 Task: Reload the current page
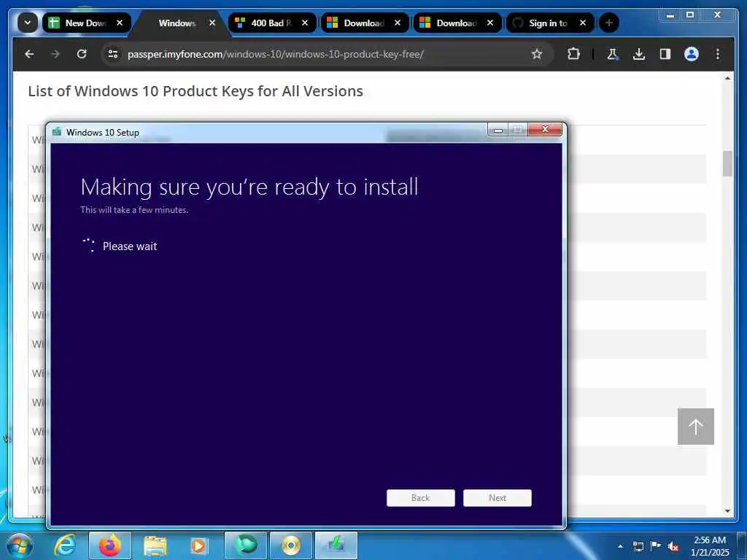coord(82,54)
